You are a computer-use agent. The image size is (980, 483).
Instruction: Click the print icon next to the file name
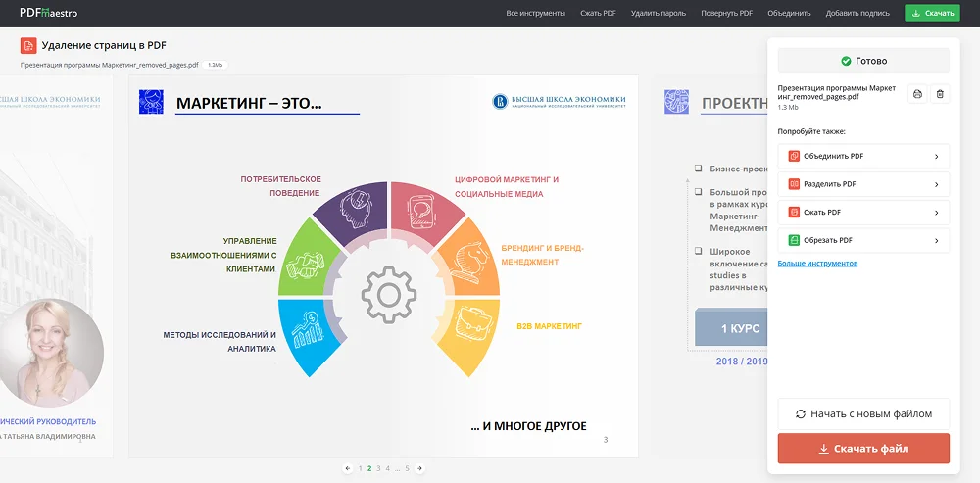(x=917, y=93)
